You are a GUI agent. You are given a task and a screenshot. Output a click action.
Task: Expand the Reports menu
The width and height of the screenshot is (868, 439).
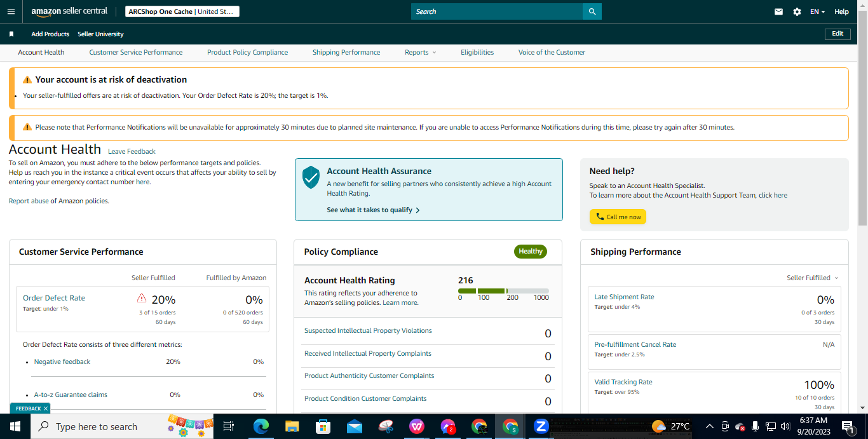click(421, 52)
